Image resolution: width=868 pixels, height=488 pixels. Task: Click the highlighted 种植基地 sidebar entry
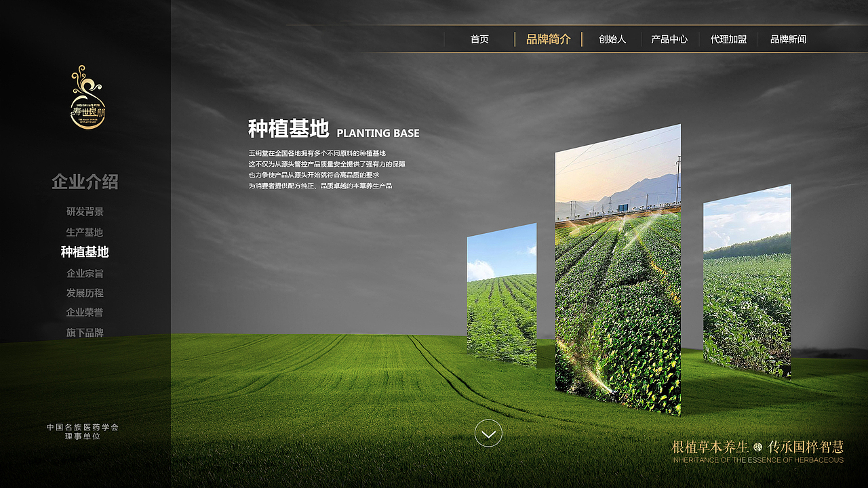pyautogui.click(x=85, y=252)
